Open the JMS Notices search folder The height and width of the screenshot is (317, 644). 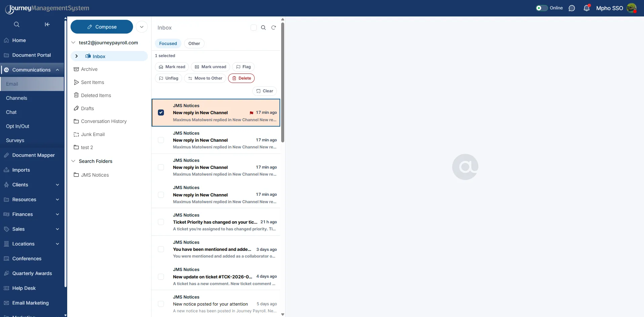[x=91, y=175]
